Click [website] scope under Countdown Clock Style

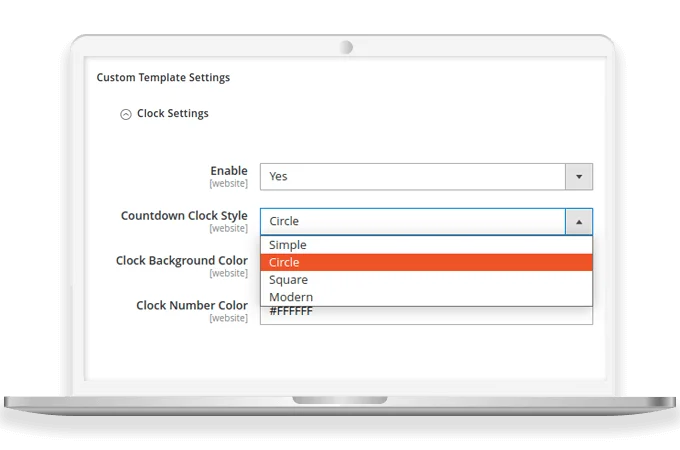228,229
